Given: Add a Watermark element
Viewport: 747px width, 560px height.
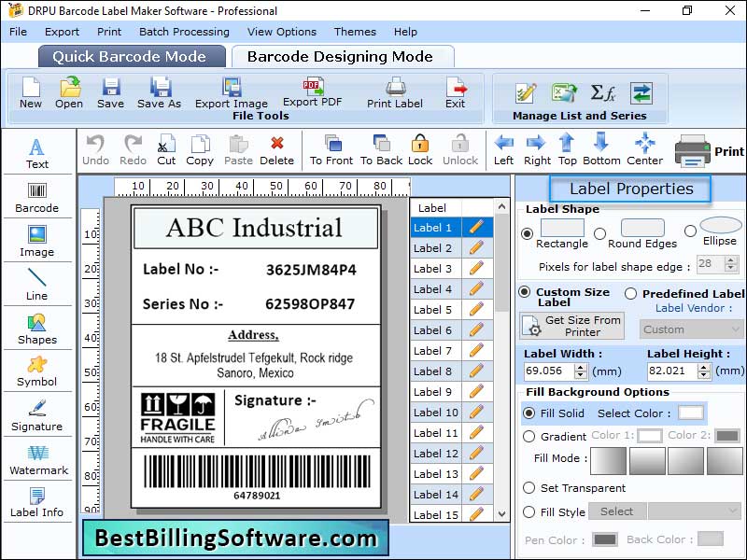Looking at the screenshot, I should (x=37, y=462).
